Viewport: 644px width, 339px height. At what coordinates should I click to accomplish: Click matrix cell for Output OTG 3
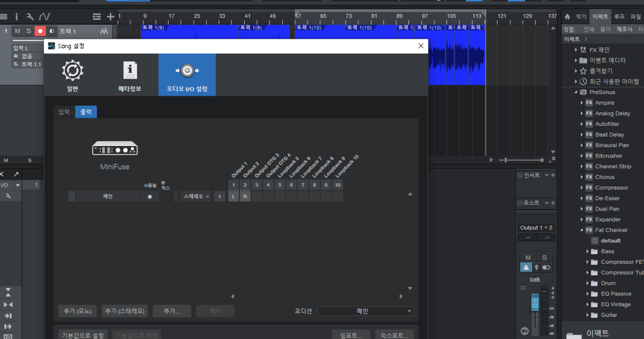tap(256, 197)
